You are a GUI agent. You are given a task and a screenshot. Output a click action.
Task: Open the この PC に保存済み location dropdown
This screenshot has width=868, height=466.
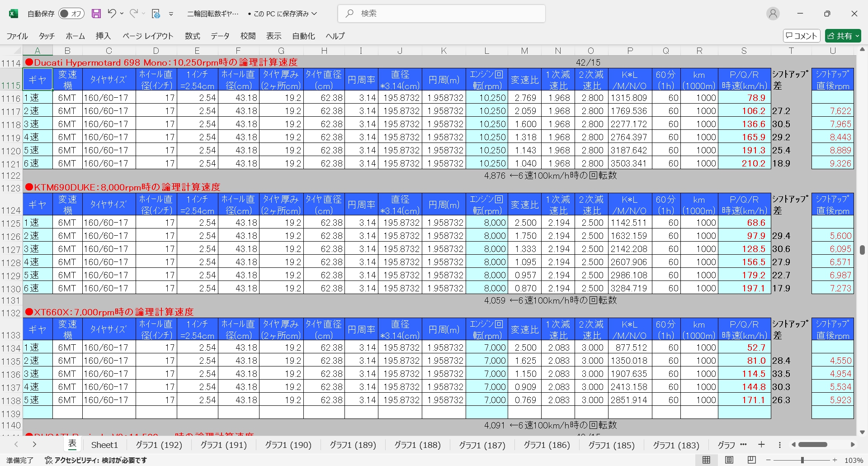tap(285, 14)
